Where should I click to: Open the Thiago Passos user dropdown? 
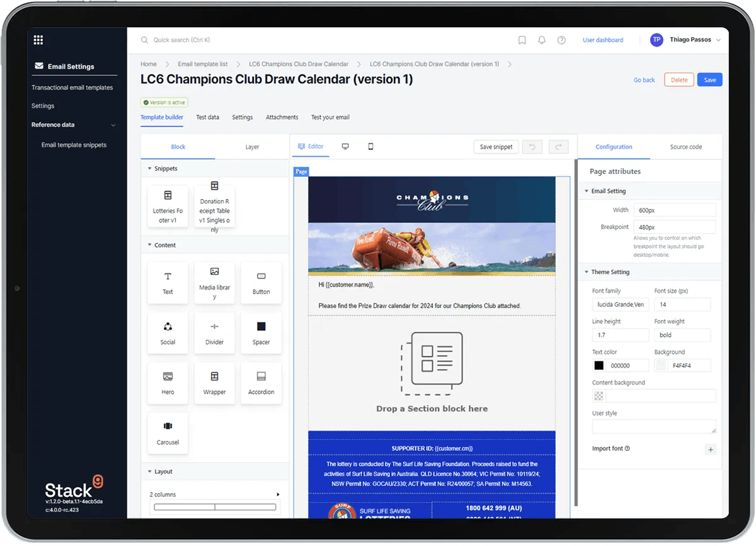pos(719,40)
